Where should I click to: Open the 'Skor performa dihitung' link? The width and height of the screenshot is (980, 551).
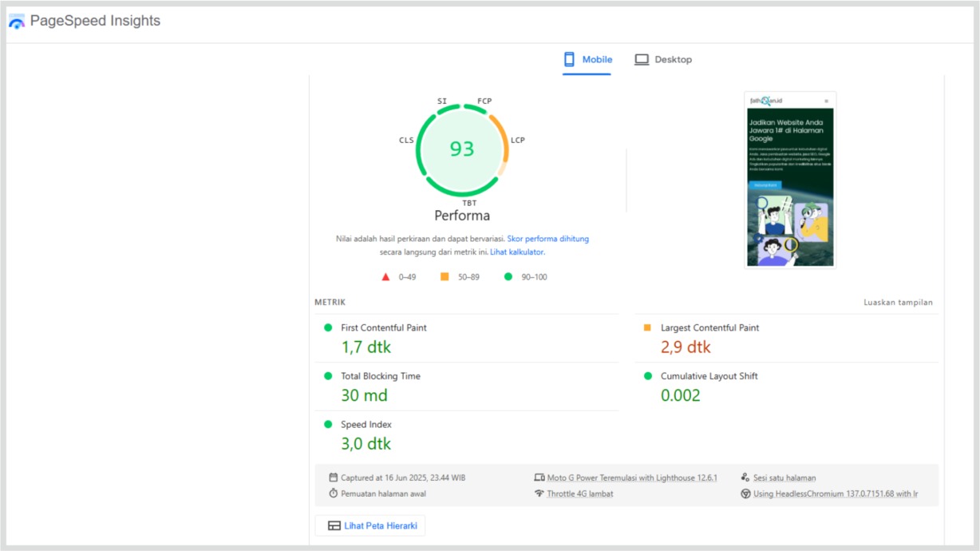click(548, 239)
